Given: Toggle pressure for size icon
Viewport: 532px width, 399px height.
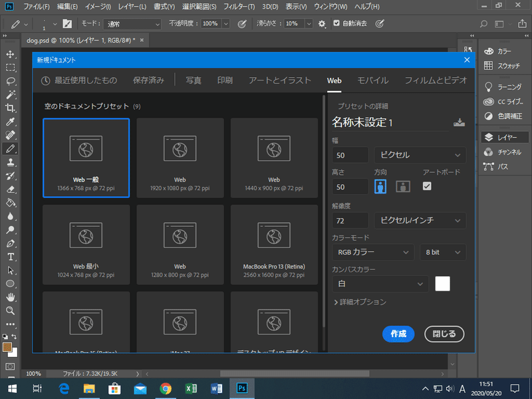Looking at the screenshot, I should pos(380,23).
